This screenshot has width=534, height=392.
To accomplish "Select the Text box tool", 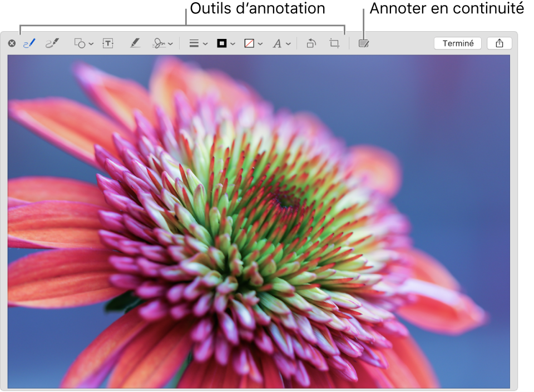I will (x=108, y=43).
